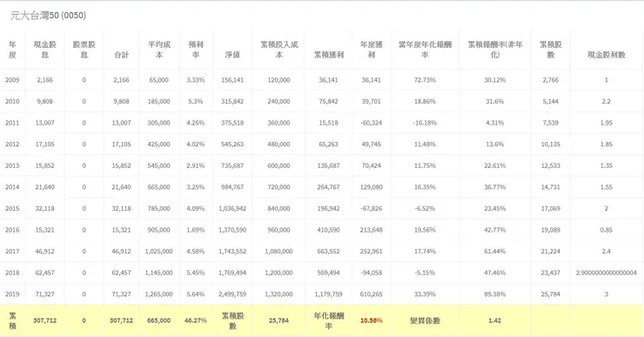The height and width of the screenshot is (337, 644).
Task: Click the 殖利率 column header
Action: click(196, 50)
